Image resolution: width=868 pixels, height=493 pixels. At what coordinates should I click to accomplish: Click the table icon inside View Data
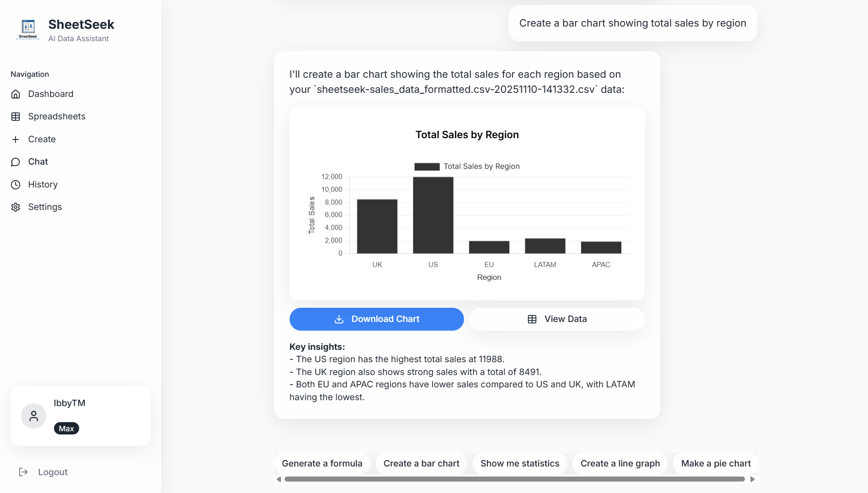tap(532, 319)
